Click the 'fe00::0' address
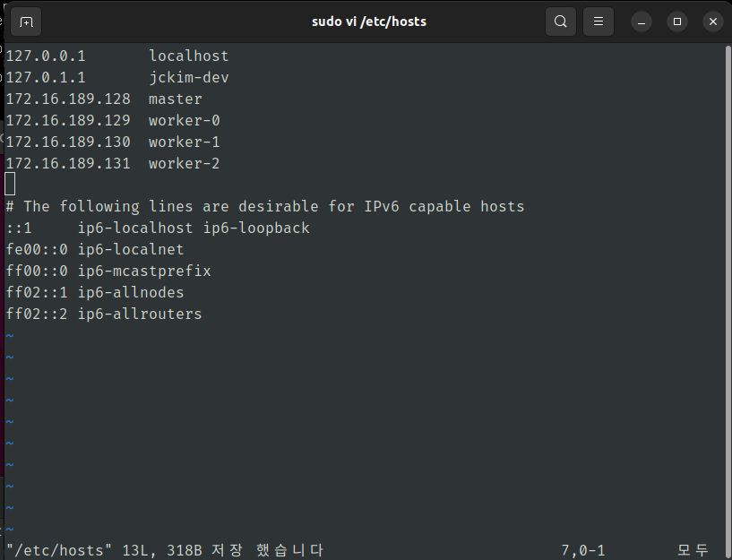The width and height of the screenshot is (732, 560). click(37, 249)
